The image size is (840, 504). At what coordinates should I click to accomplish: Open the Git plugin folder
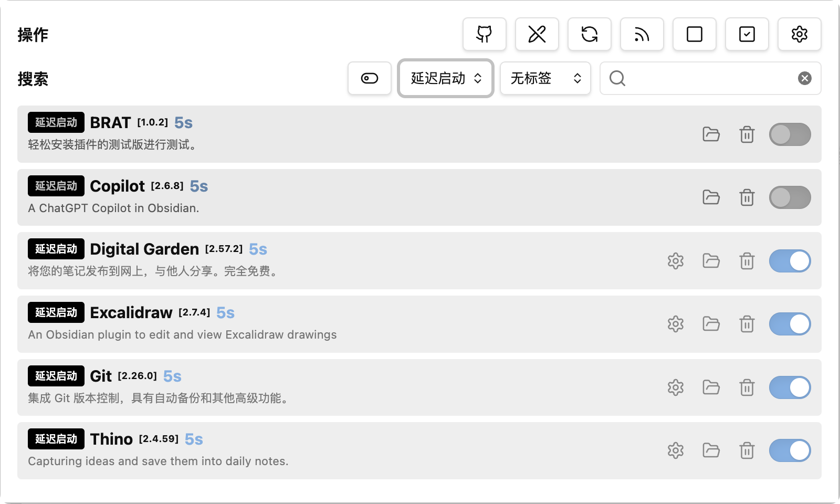711,387
